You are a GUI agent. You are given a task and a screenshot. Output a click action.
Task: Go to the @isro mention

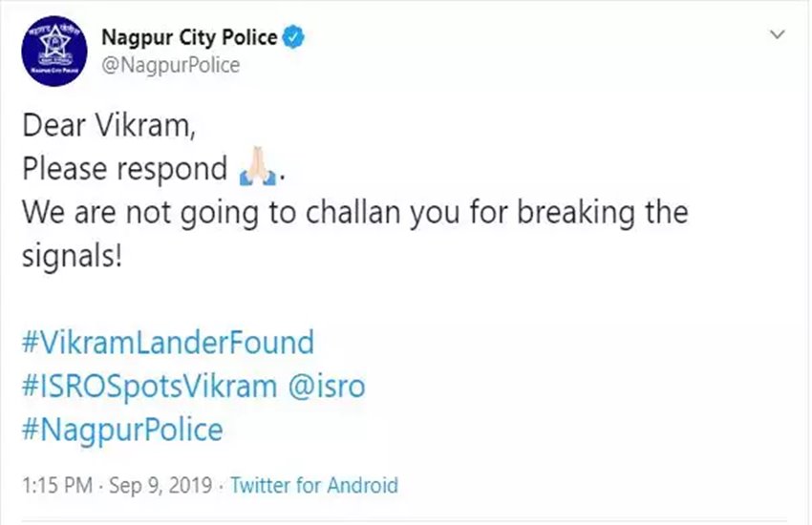(327, 387)
